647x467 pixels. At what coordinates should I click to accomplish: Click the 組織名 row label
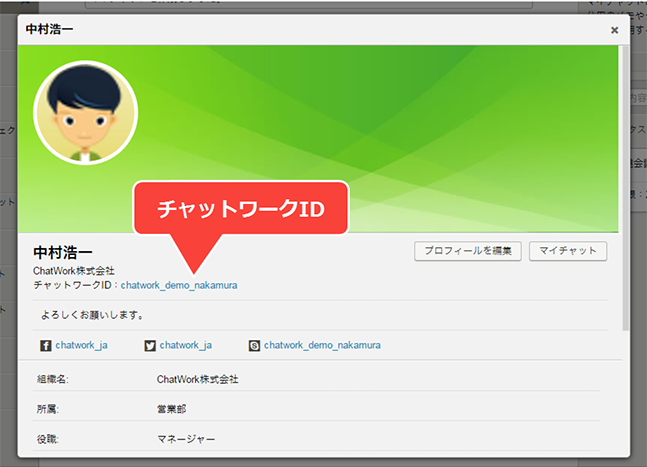[x=53, y=379]
